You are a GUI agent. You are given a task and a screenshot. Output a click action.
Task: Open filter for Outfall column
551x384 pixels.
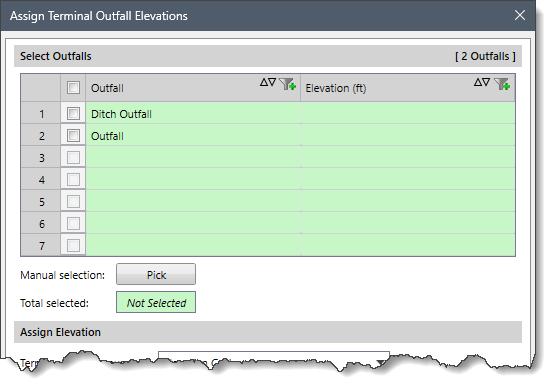point(287,84)
